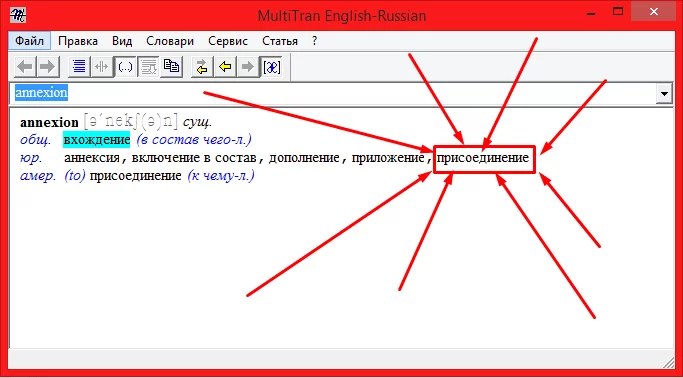Open the ? help menu
Screen dimensions: 683x378
click(314, 41)
